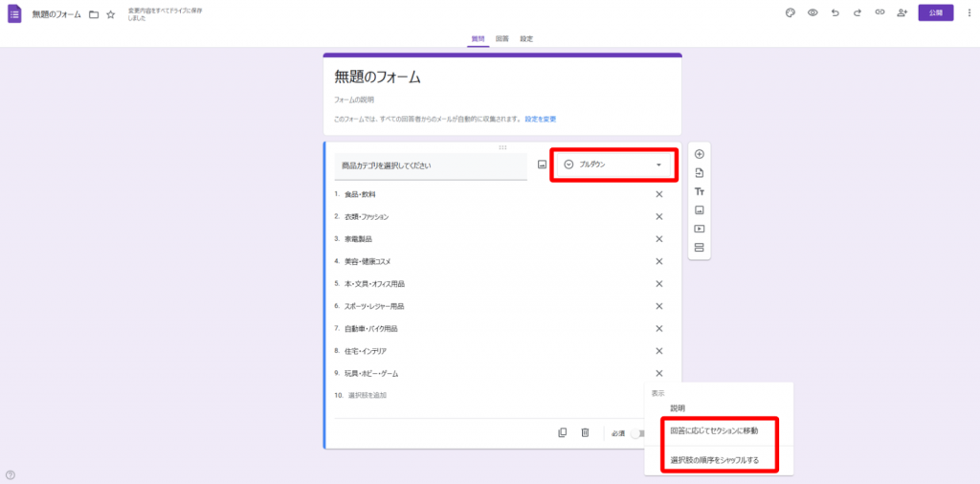
Task: Star the form with star icon
Action: tap(111, 15)
